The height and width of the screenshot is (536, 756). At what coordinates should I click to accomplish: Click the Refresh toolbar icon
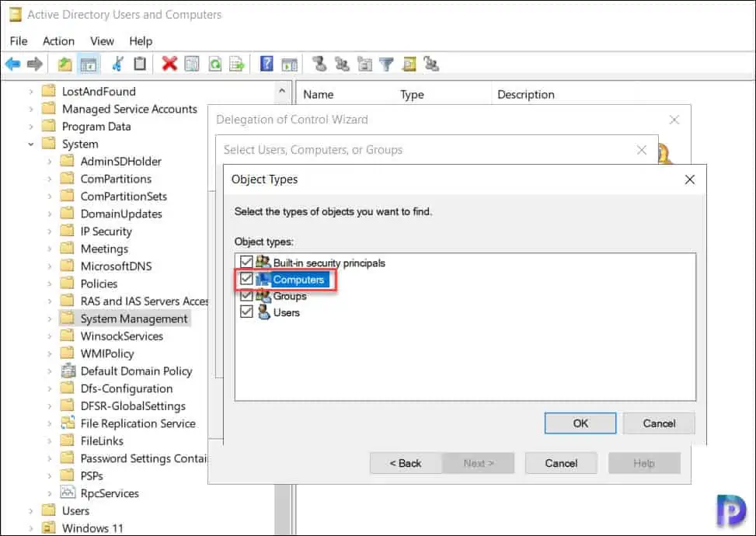point(215,64)
